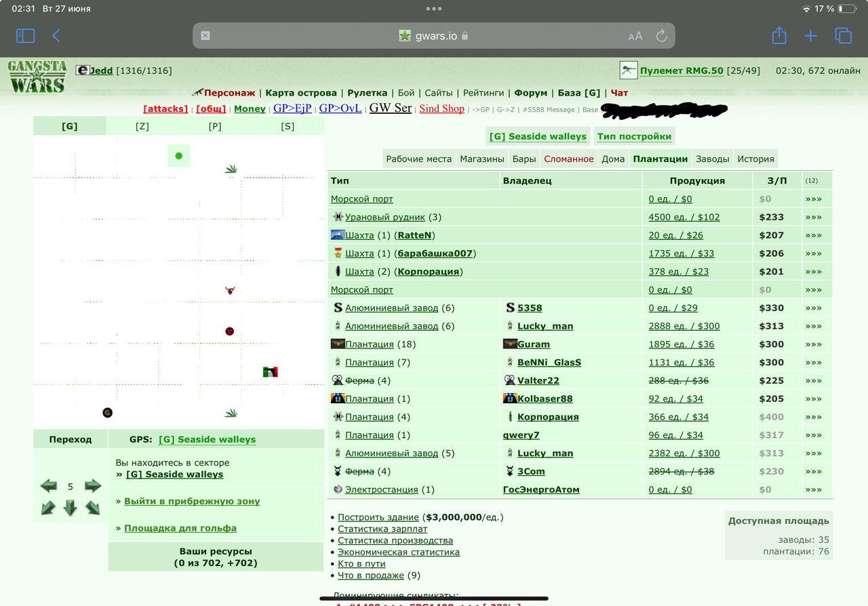Click the icon next to Kolbaser88

510,399
